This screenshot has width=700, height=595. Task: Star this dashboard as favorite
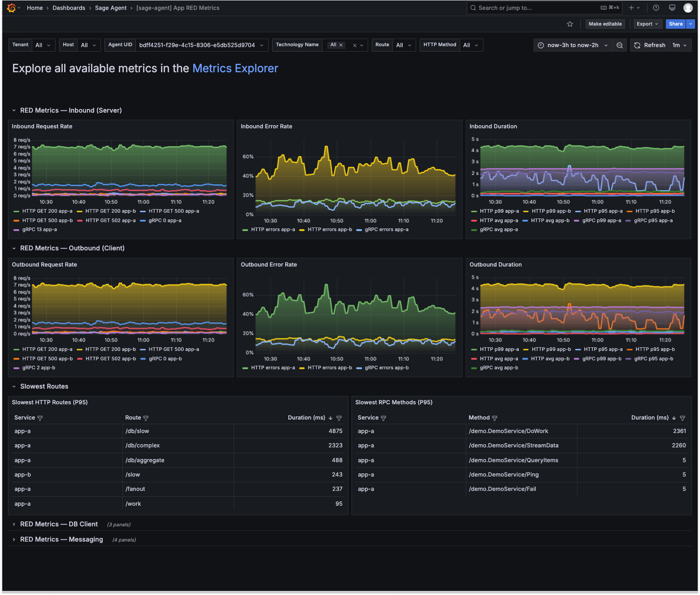tap(570, 24)
